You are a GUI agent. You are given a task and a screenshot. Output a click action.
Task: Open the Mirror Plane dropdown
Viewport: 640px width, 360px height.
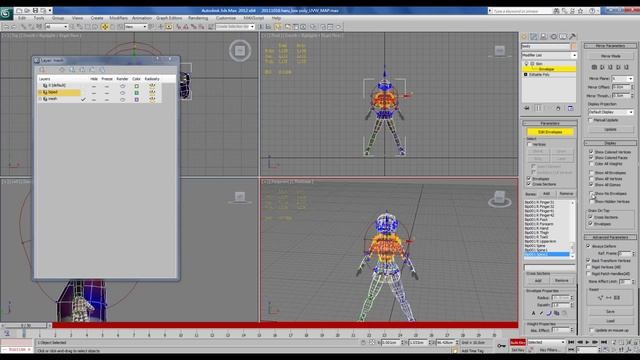(x=622, y=78)
